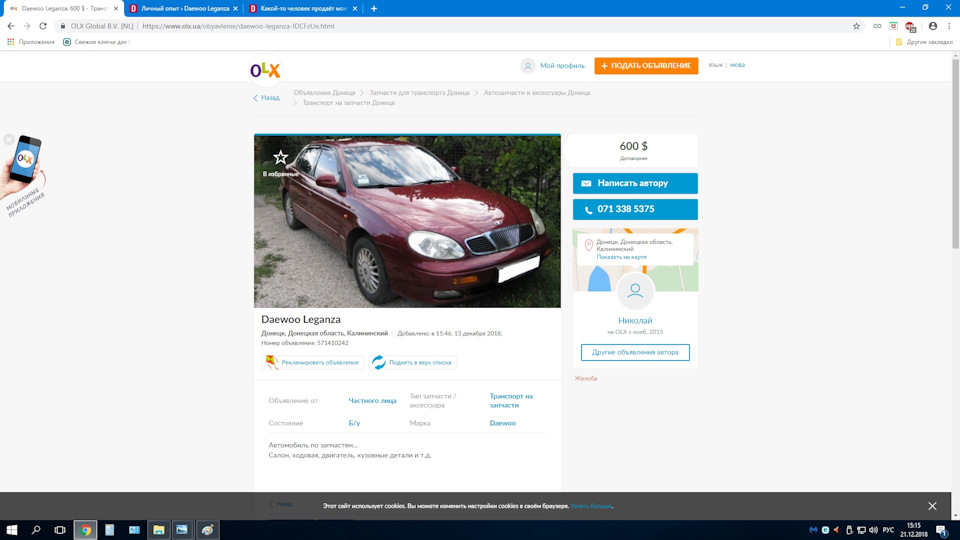Click the phone number 071 338 5375 button

635,209
